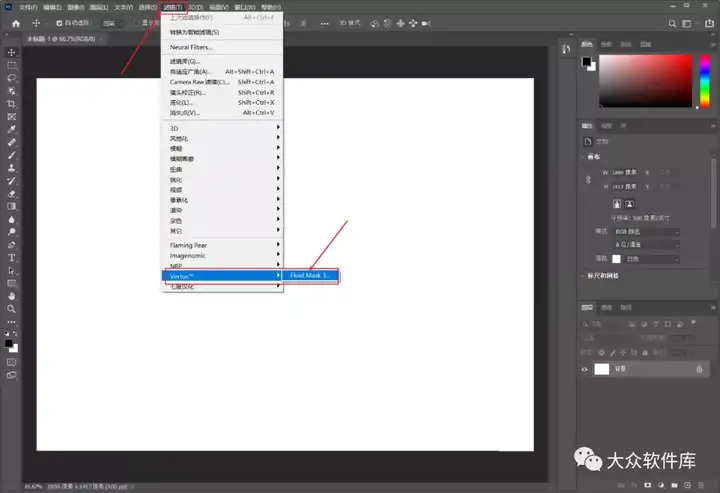The height and width of the screenshot is (493, 720).
Task: Select the Gradient tool
Action: coord(11,207)
